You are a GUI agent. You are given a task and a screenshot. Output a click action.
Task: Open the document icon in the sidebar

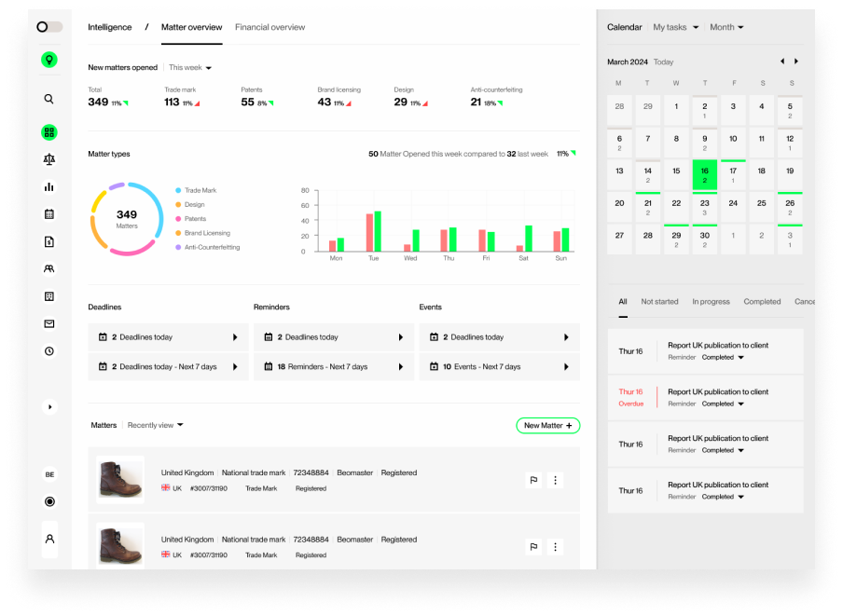[x=49, y=241]
